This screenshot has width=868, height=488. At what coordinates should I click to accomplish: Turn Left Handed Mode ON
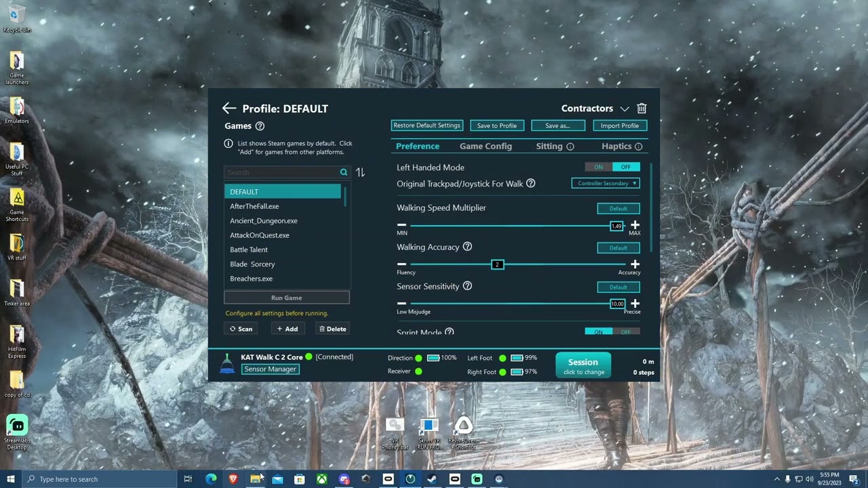599,167
